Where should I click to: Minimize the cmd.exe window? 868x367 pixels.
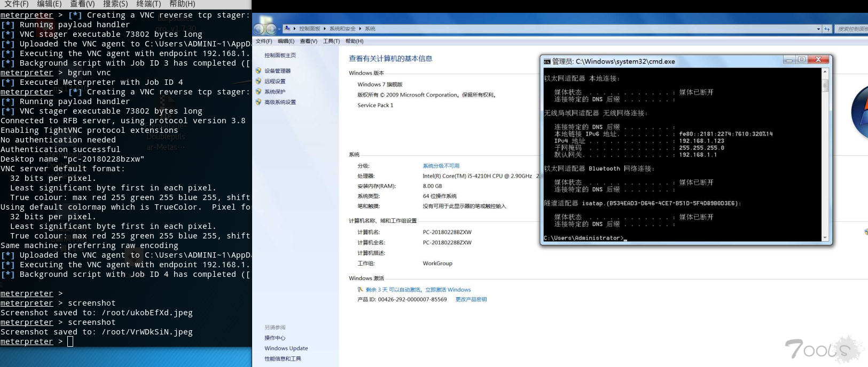pos(789,60)
